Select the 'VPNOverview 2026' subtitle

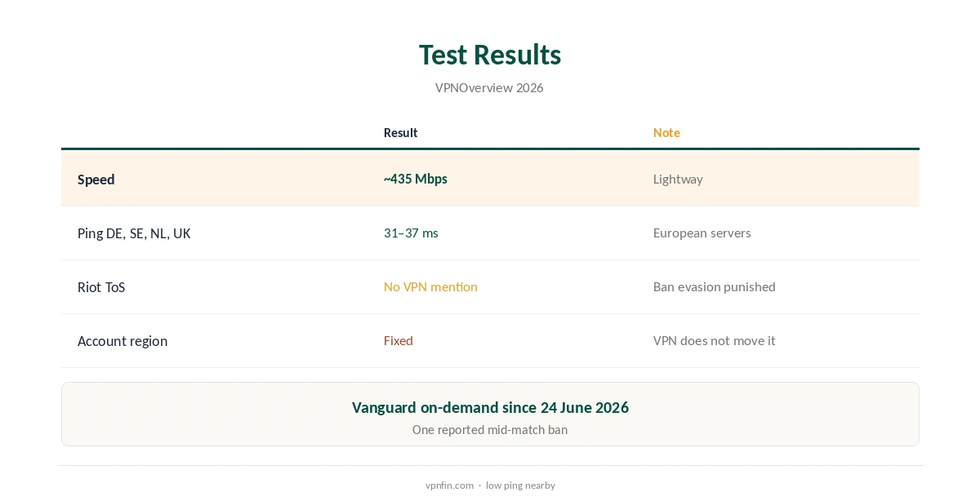pyautogui.click(x=489, y=87)
